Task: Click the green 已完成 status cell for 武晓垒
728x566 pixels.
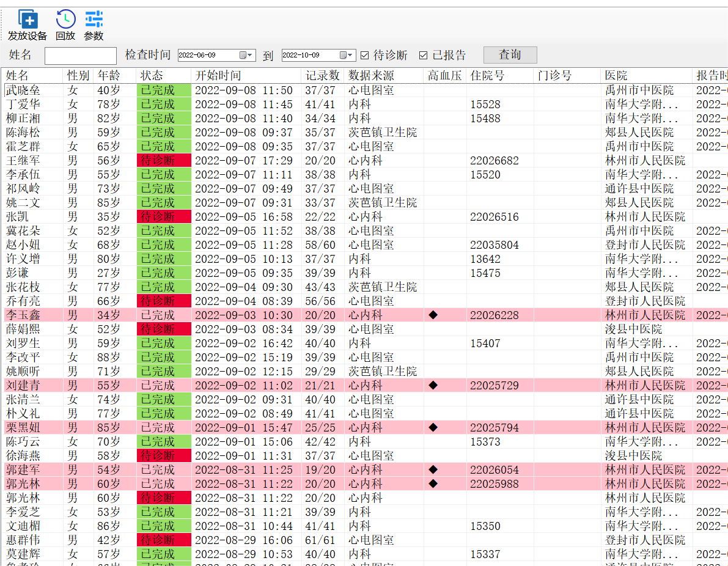Action: (x=164, y=90)
